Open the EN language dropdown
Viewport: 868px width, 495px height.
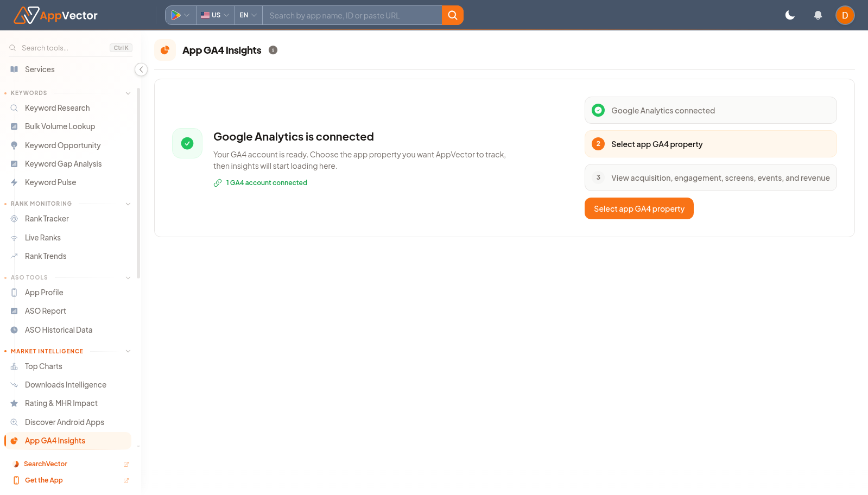[x=248, y=15]
